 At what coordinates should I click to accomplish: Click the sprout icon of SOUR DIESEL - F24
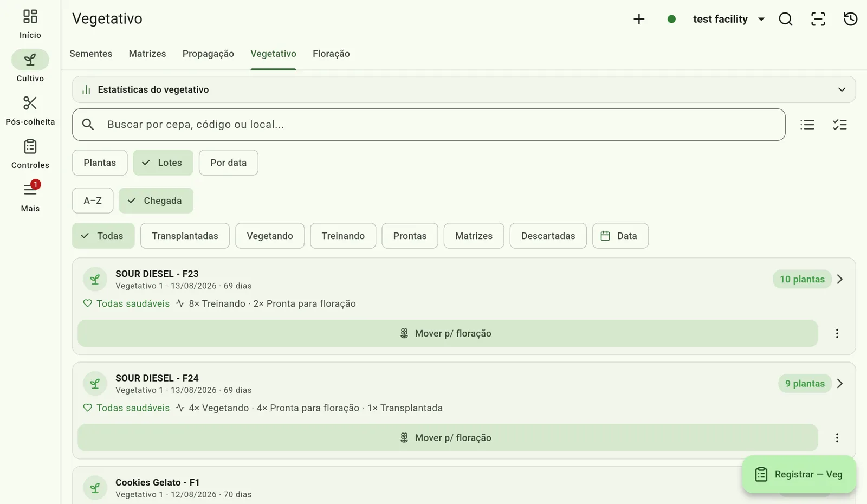tap(95, 384)
